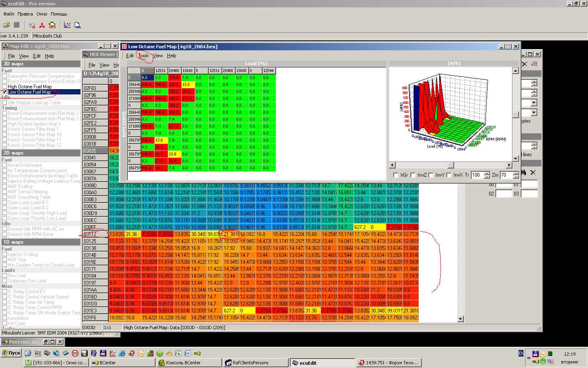
Task: Click the HEX Viewer chip title icon
Action: [x=86, y=54]
